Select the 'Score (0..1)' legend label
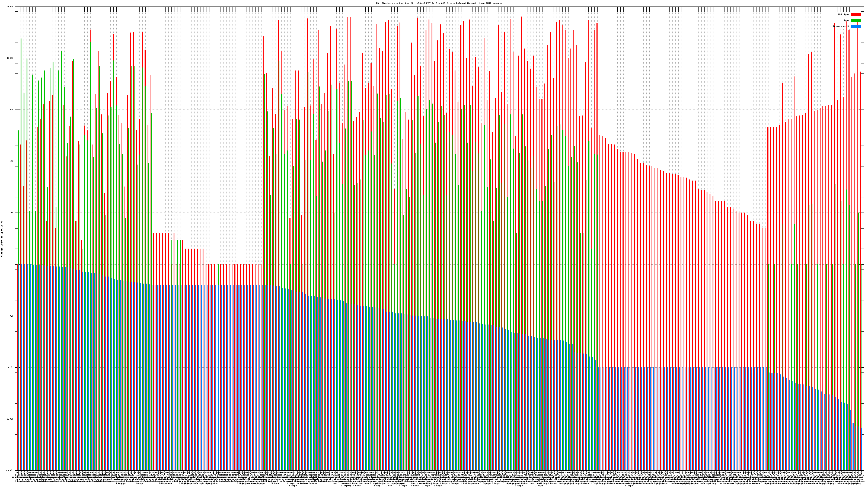868x488 pixels. click(841, 26)
